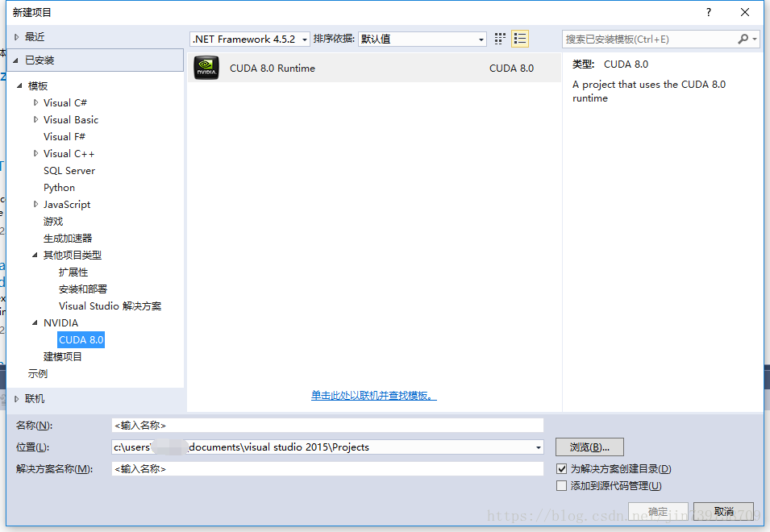Enable add to source control checkbox
The width and height of the screenshot is (770, 532).
pyautogui.click(x=561, y=486)
